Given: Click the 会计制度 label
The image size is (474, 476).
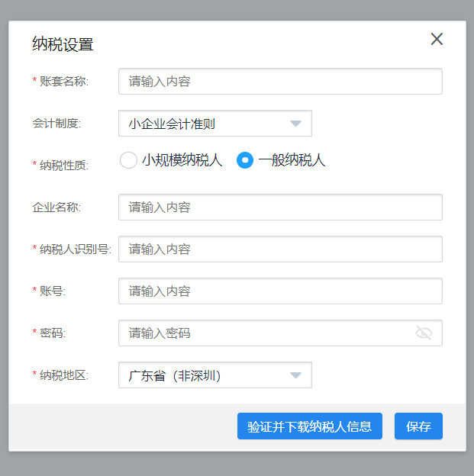Looking at the screenshot, I should coord(56,124).
